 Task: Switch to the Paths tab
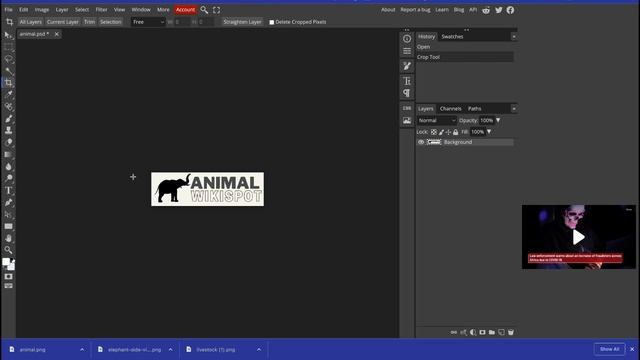pos(474,109)
